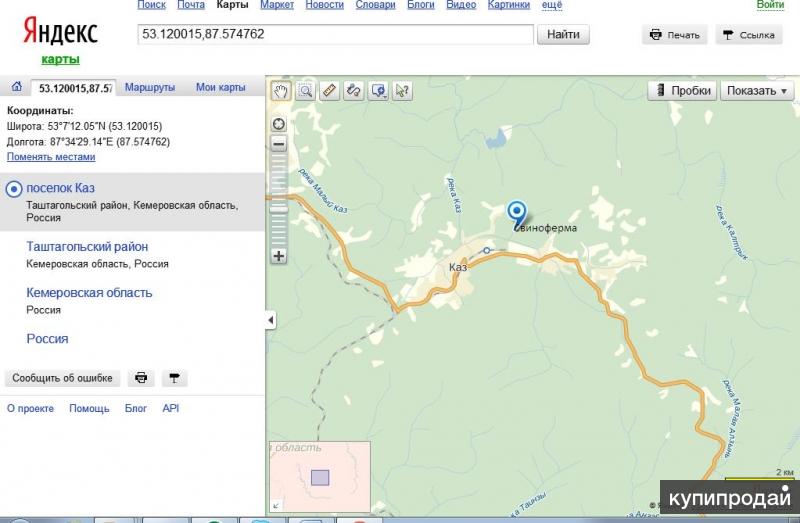800x523 pixels.
Task: Open Новости in the top navigation
Action: [324, 5]
